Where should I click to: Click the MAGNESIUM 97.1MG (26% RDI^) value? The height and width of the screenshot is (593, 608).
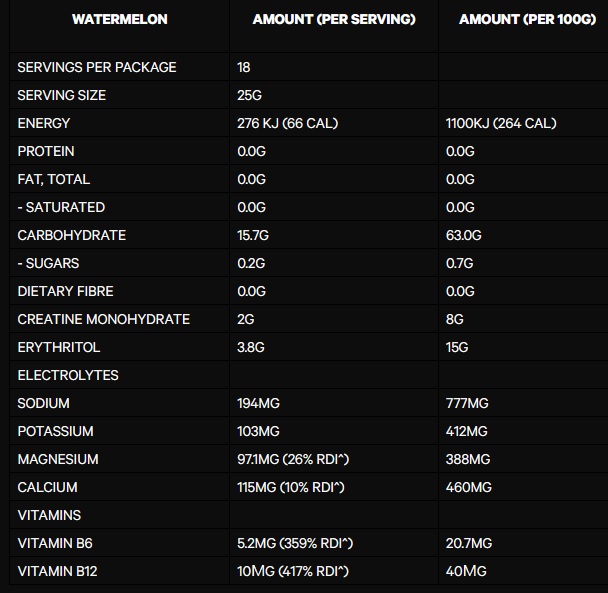tap(293, 459)
